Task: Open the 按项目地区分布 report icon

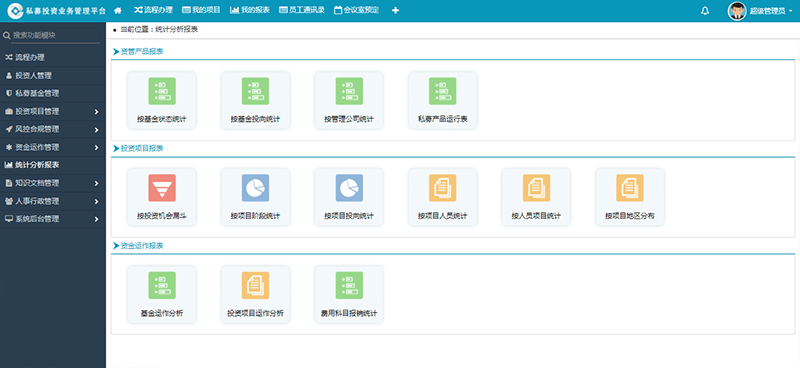Action: [x=630, y=188]
